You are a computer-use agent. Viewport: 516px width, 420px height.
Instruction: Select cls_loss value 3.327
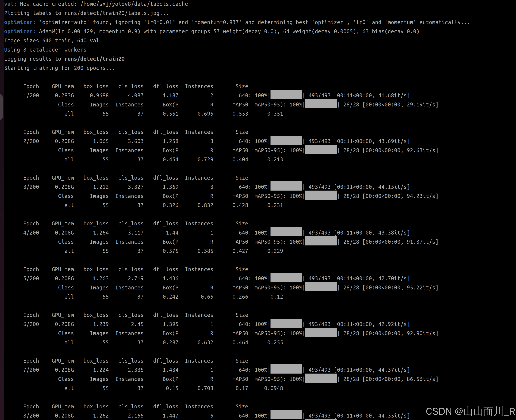point(136,187)
